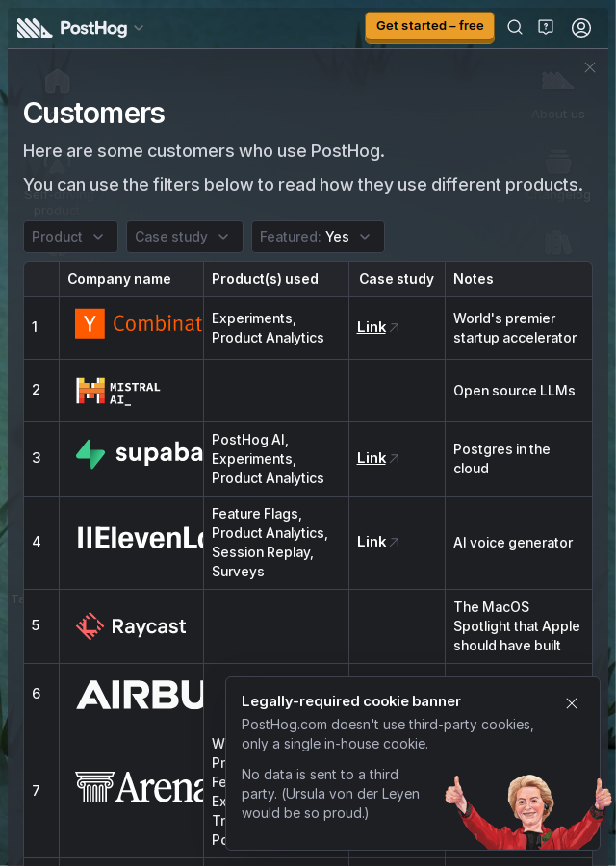Click the "AI voice generator" note
The image size is (616, 866).
513,543
